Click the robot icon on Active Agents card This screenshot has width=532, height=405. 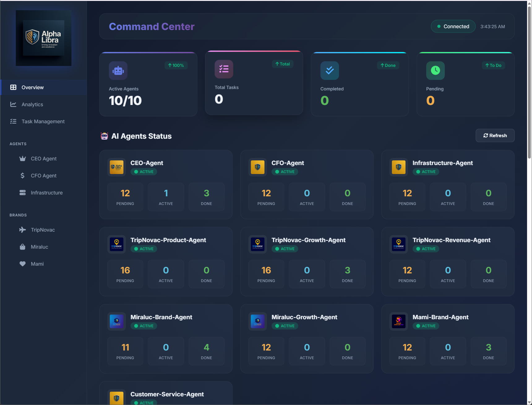click(x=118, y=71)
